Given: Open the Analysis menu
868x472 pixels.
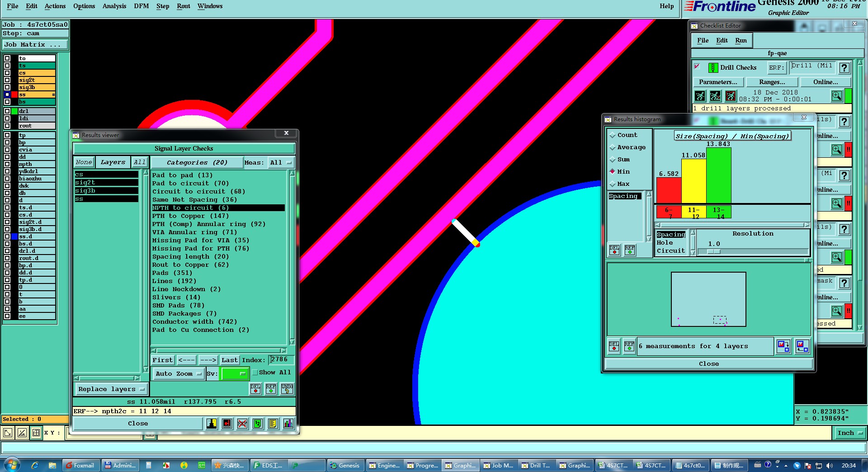Looking at the screenshot, I should tap(114, 6).
